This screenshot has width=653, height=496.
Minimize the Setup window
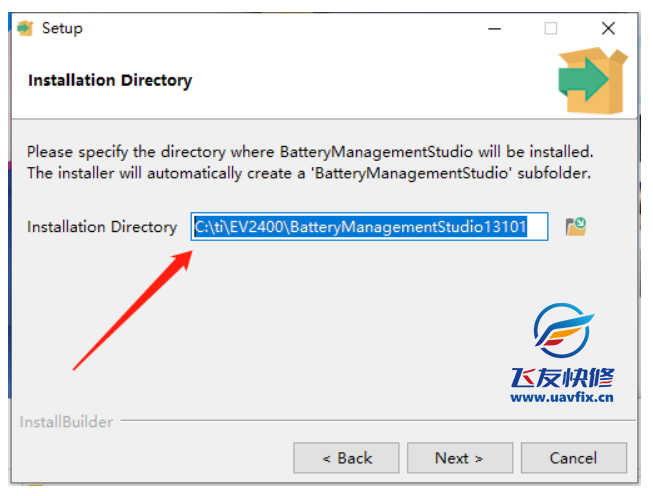tap(493, 28)
